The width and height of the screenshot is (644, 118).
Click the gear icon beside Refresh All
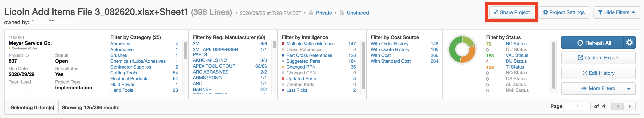(x=629, y=43)
